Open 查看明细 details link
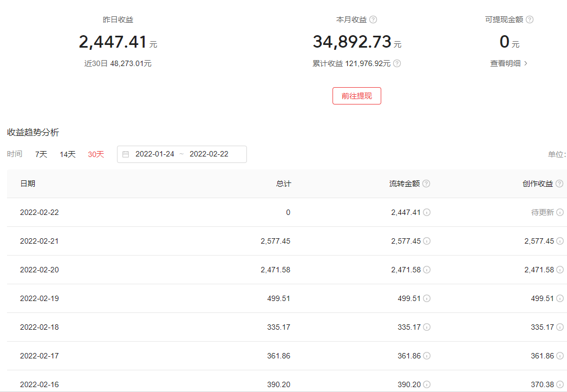 pyautogui.click(x=509, y=63)
